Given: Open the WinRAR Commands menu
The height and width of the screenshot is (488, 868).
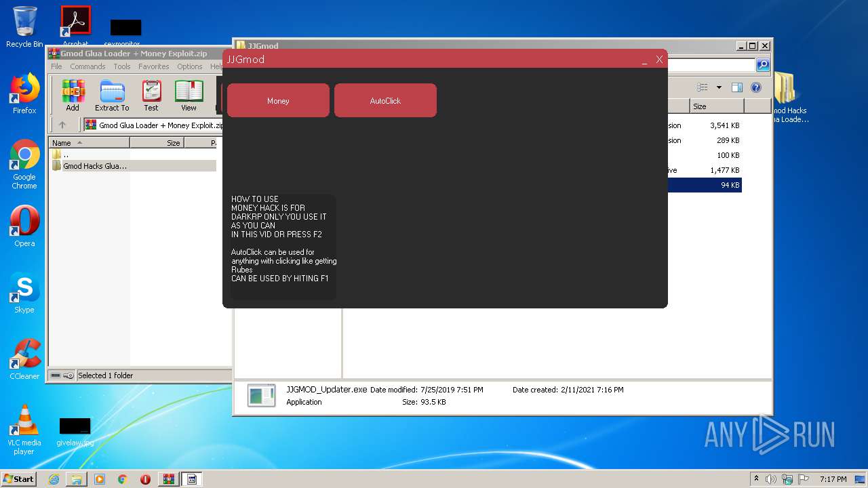Looking at the screenshot, I should (x=87, y=66).
